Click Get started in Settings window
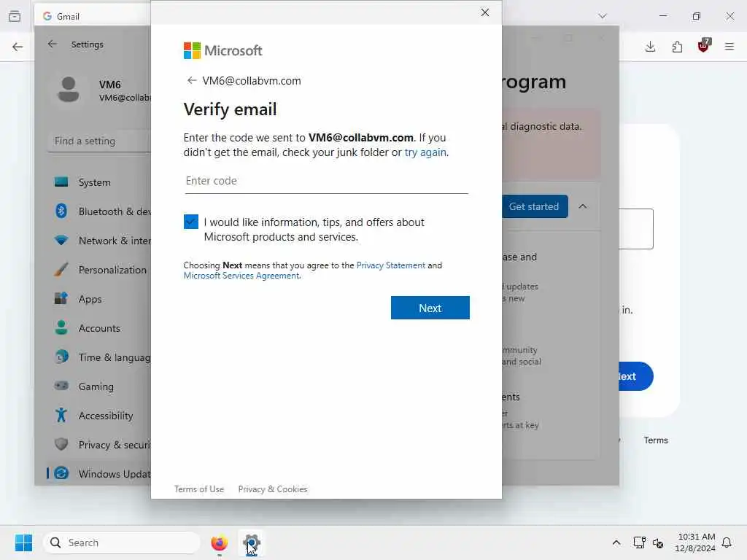This screenshot has width=747, height=560. pyautogui.click(x=535, y=206)
